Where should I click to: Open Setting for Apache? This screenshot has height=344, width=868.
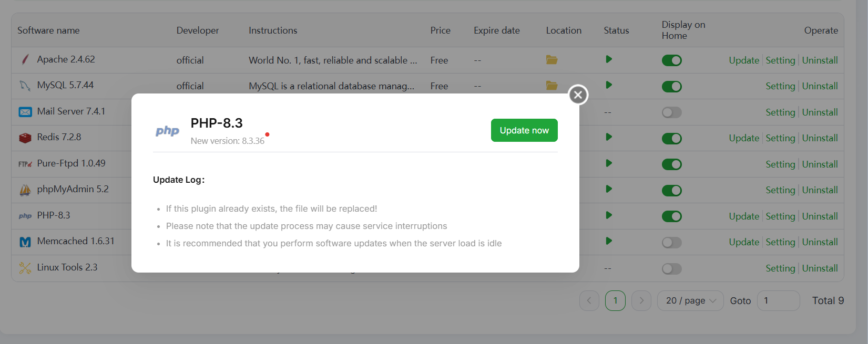780,60
